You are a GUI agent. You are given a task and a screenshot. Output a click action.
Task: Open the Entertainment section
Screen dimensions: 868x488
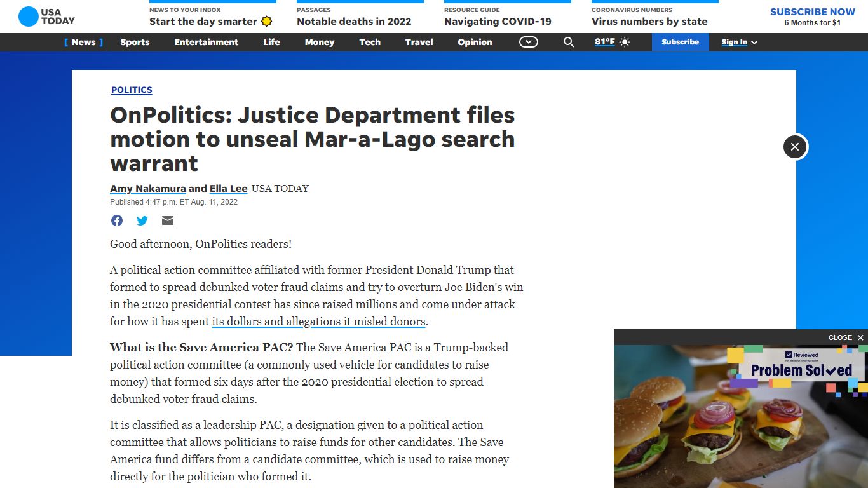(x=207, y=42)
